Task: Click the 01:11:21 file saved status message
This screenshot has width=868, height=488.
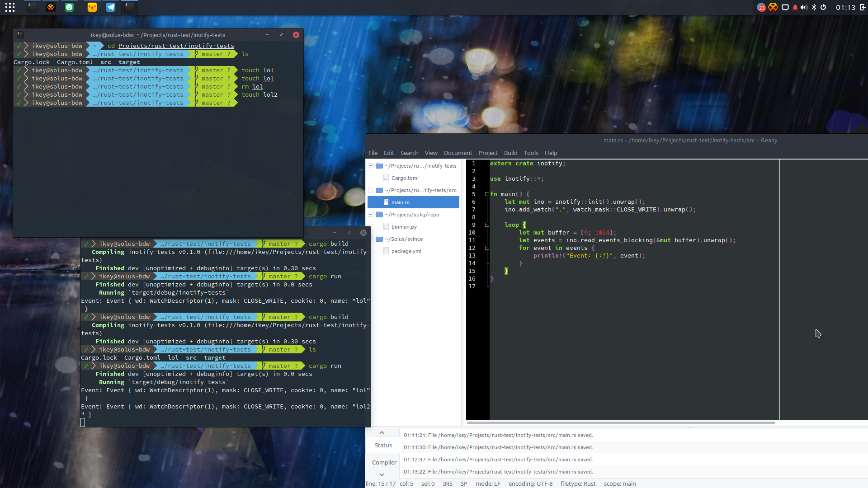Action: click(498, 435)
